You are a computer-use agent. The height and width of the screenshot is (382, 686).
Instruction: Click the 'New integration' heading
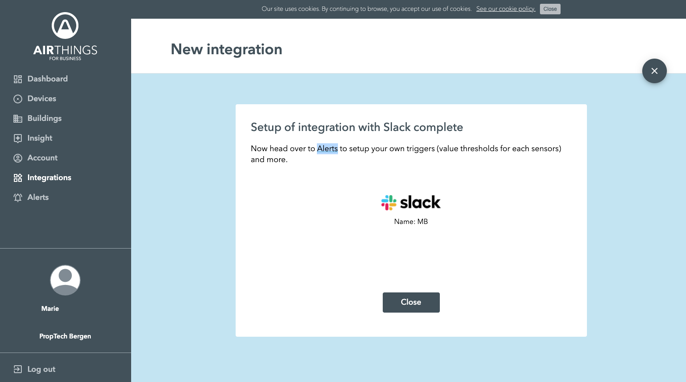[x=226, y=49]
